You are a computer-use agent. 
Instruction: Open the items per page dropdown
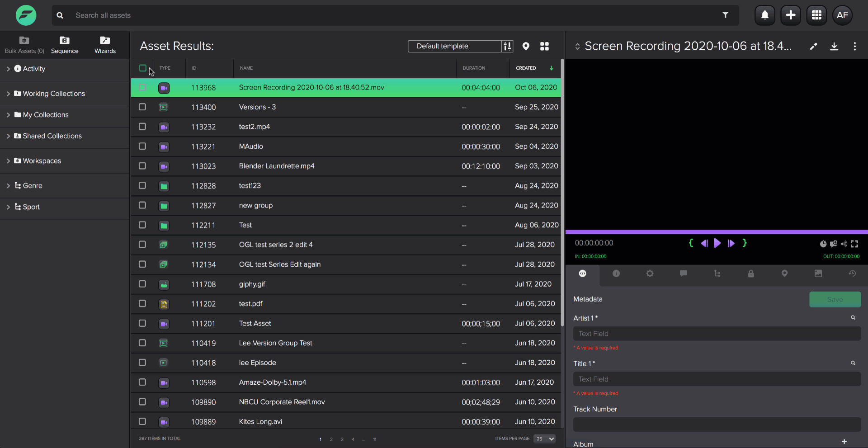tap(544, 439)
